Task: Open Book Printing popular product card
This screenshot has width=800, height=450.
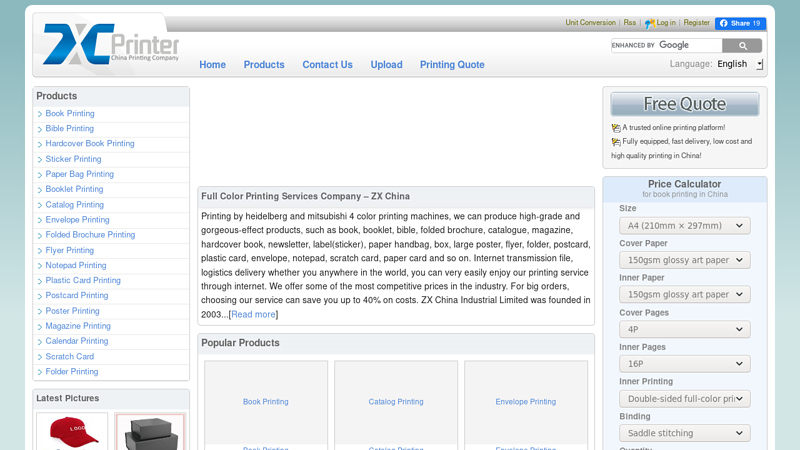Action: pos(266,402)
